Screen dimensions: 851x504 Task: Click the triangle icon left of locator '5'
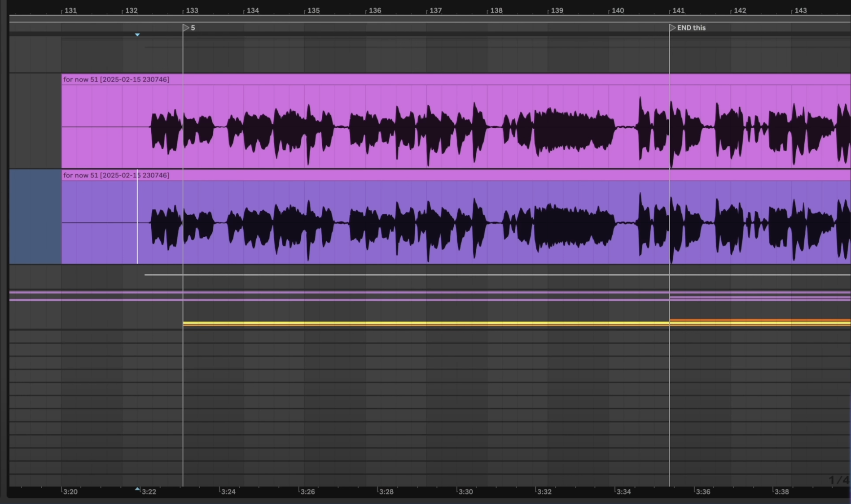point(186,27)
